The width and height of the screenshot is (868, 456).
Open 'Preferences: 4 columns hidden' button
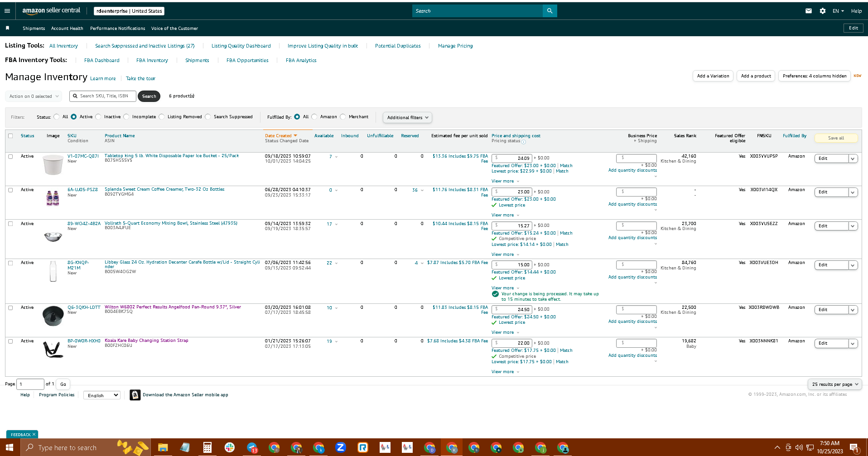click(x=815, y=76)
